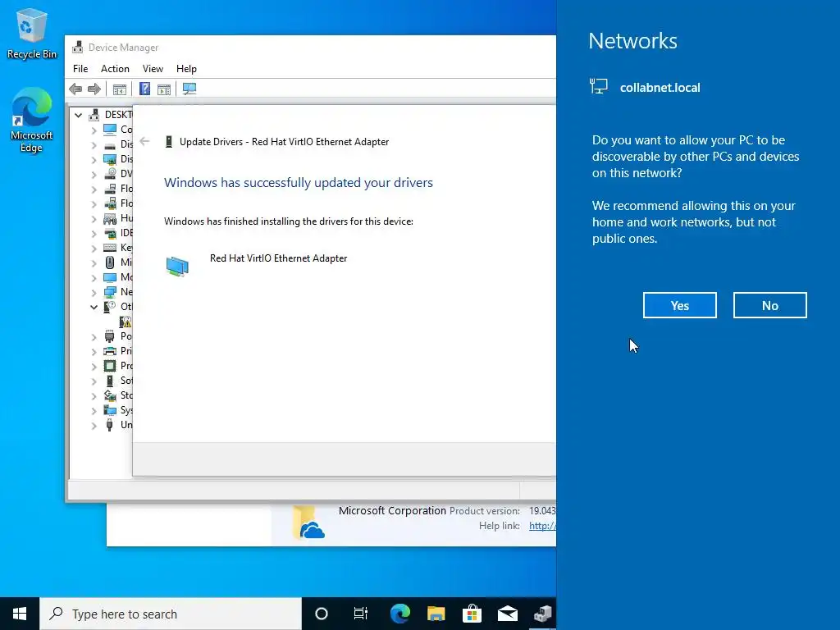Click the network icon beside collabnet.local

598,86
